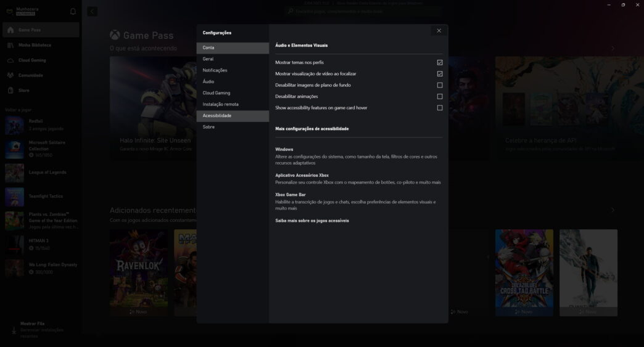Open Redfall from the recent games list

click(41, 125)
